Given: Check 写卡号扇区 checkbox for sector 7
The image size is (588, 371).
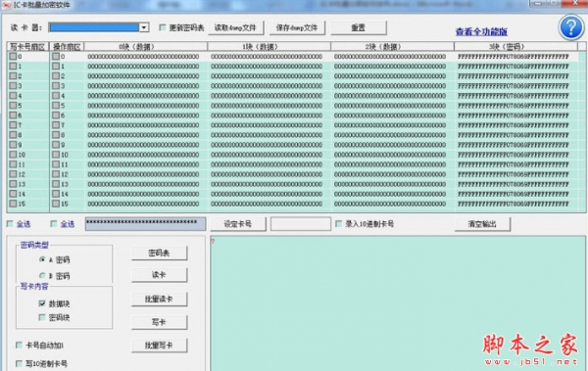Looking at the screenshot, I should click(13, 124).
